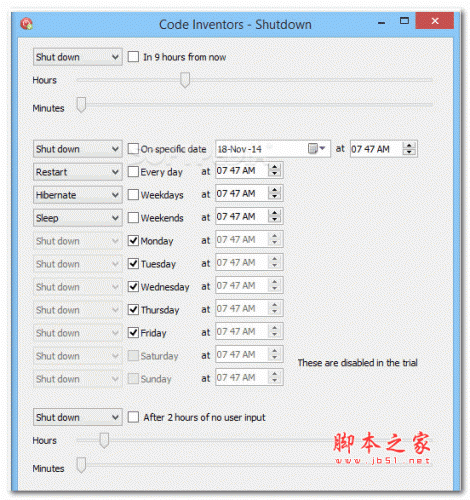Open the Sleep dropdown for Weekends
The width and height of the screenshot is (470, 500).
point(78,218)
